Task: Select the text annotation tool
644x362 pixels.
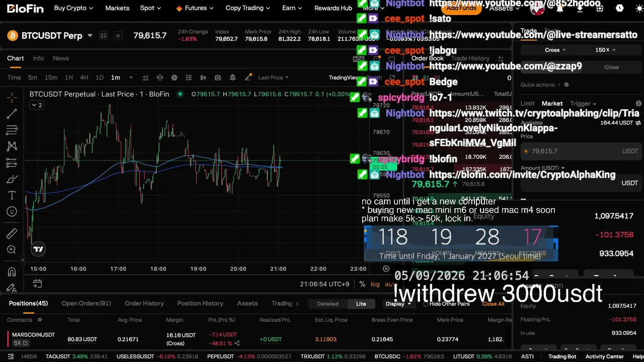Action: click(x=12, y=195)
